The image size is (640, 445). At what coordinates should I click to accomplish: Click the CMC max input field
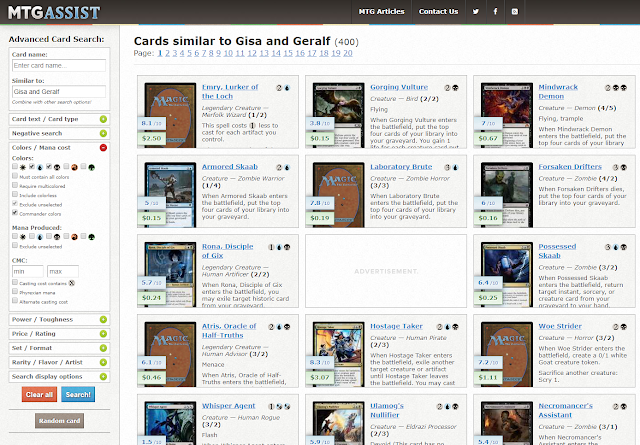[x=63, y=271]
